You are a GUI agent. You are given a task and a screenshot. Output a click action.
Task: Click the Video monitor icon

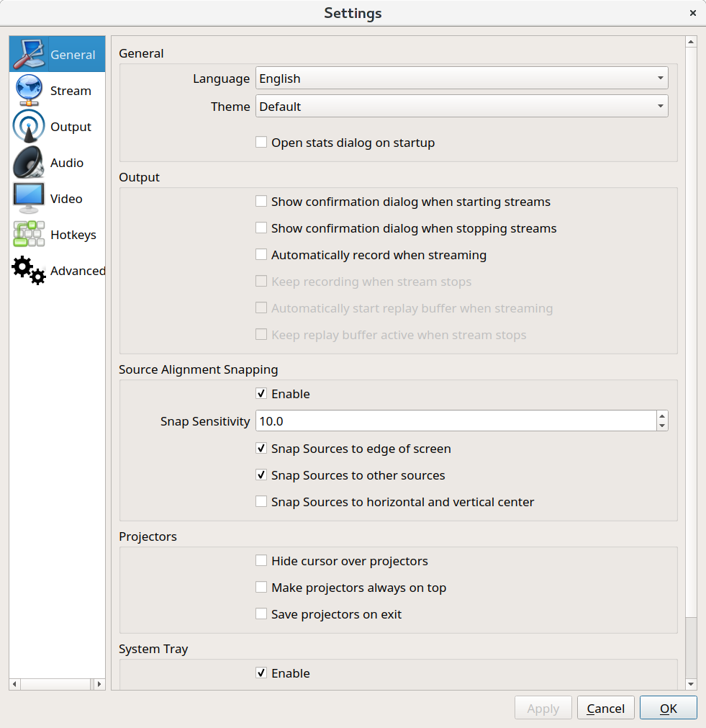tap(29, 199)
